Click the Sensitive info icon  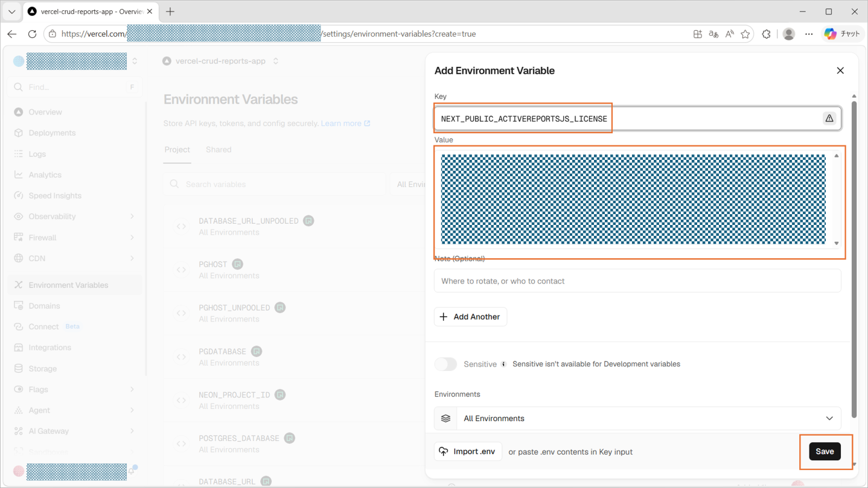(x=503, y=364)
